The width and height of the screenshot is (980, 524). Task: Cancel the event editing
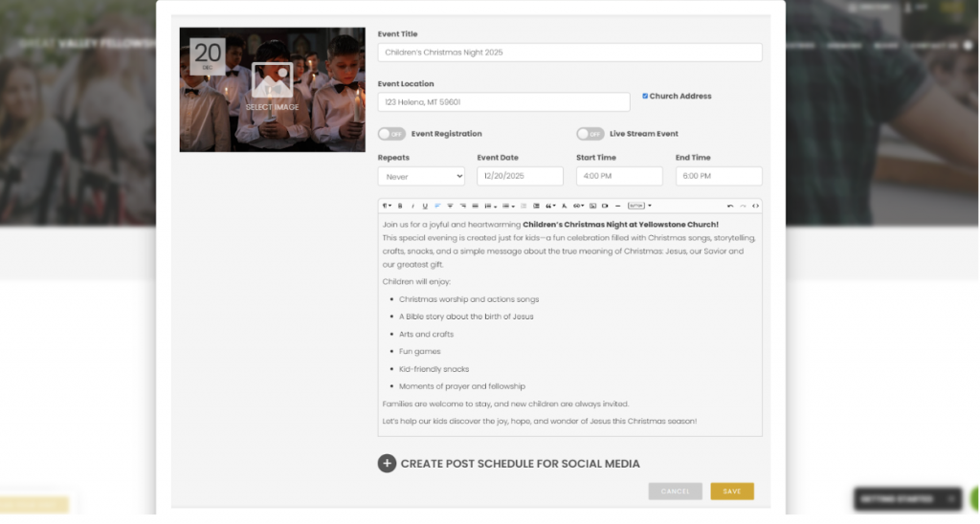675,491
